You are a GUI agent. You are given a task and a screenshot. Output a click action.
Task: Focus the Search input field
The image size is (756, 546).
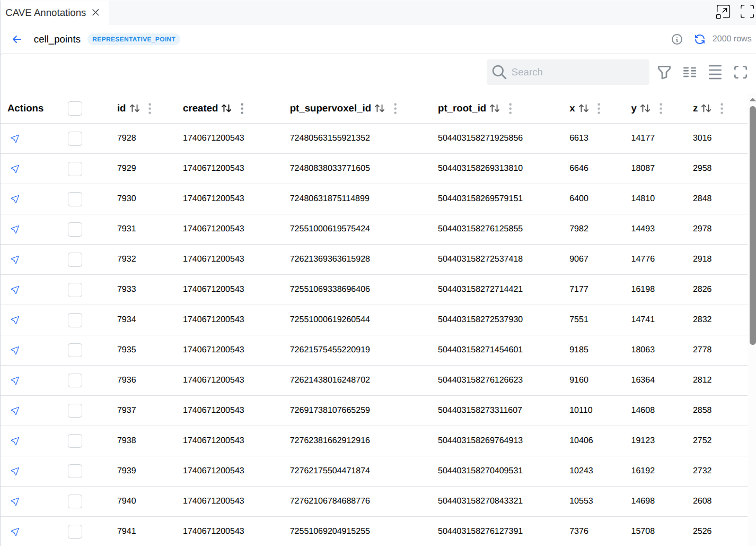pyautogui.click(x=568, y=72)
